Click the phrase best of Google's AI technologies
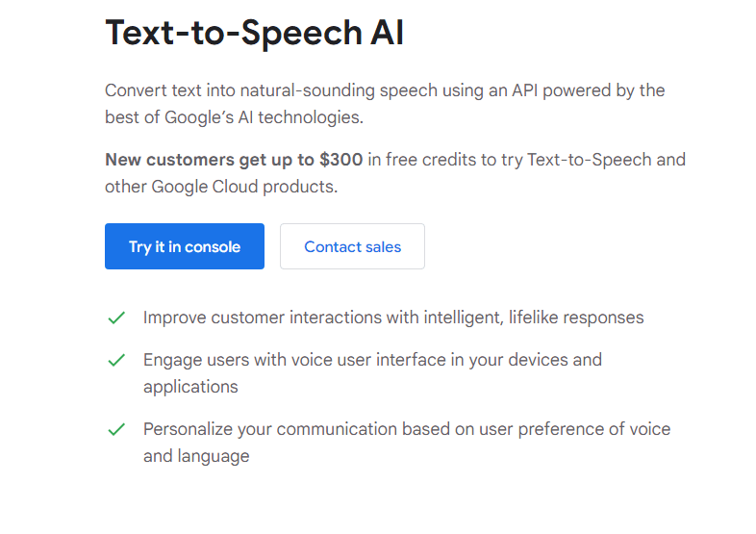Screen dimensions: 756x534 (234, 117)
